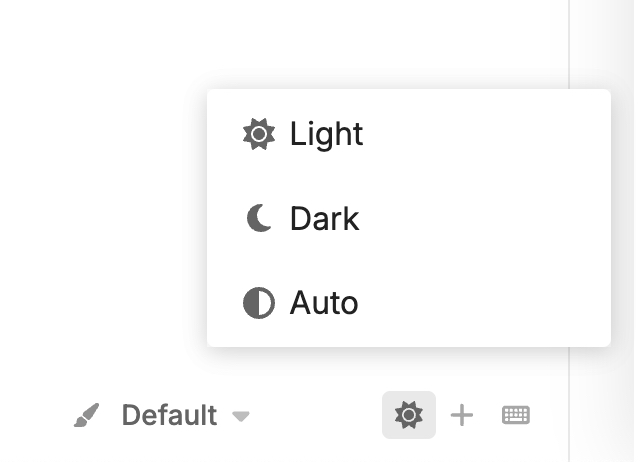This screenshot has height=462, width=640.
Task: Open the Default style dropdown
Action: (x=185, y=415)
